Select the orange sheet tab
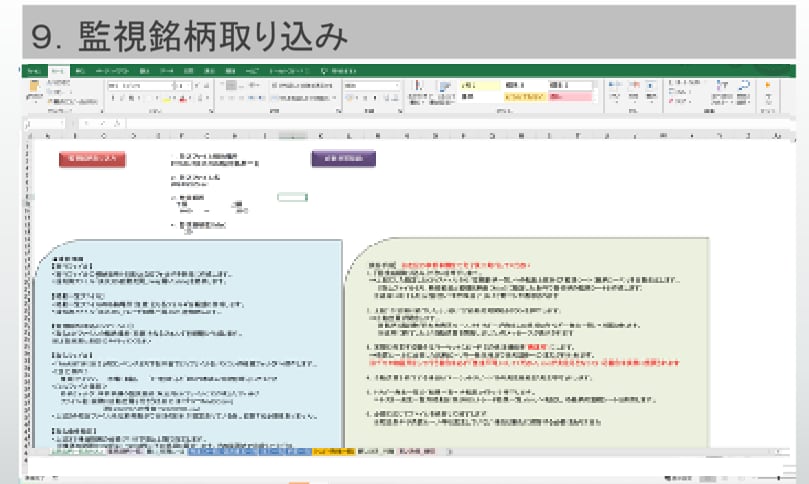 coord(333,451)
